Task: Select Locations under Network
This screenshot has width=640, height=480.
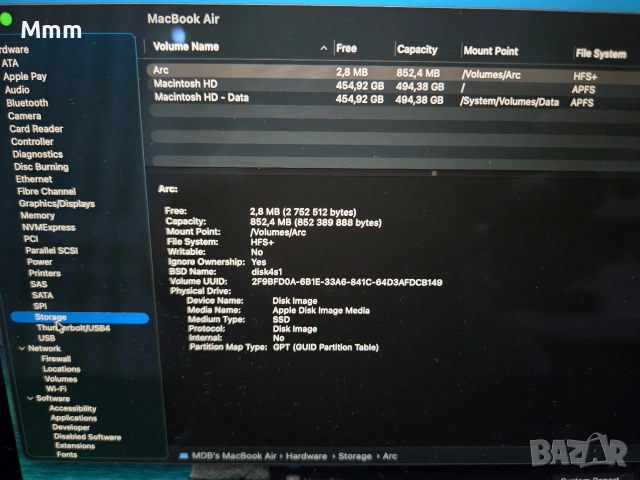Action: (62, 369)
